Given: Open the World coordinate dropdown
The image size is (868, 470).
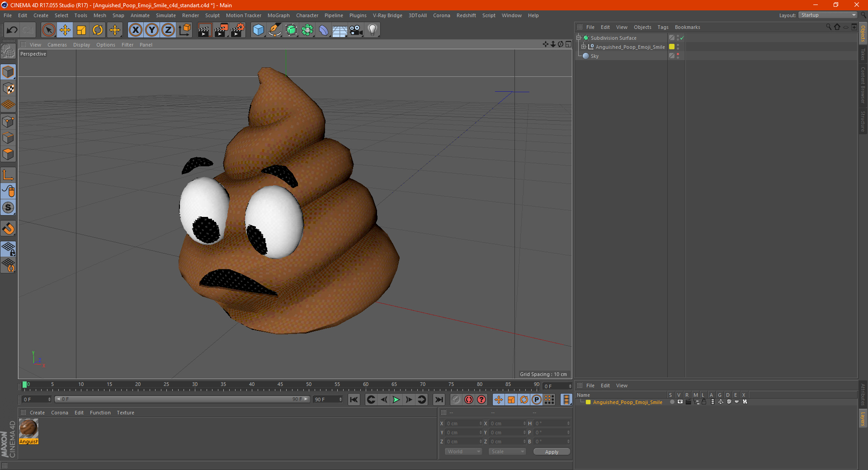Looking at the screenshot, I should pyautogui.click(x=463, y=451).
